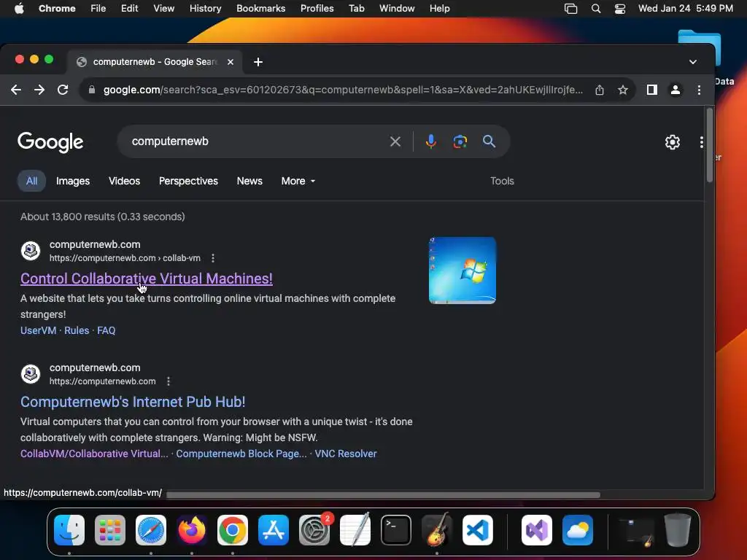This screenshot has width=747, height=560.
Task: Open the Profiles menu
Action: 317,9
